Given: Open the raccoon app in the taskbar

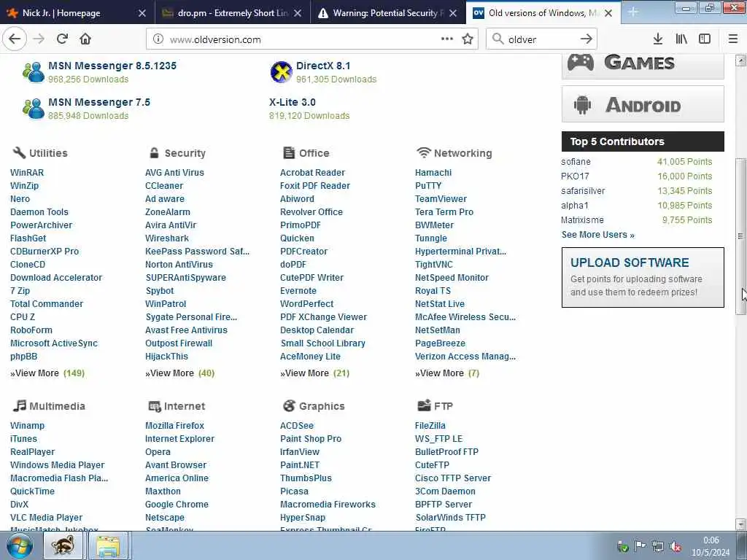Looking at the screenshot, I should pos(63,545).
